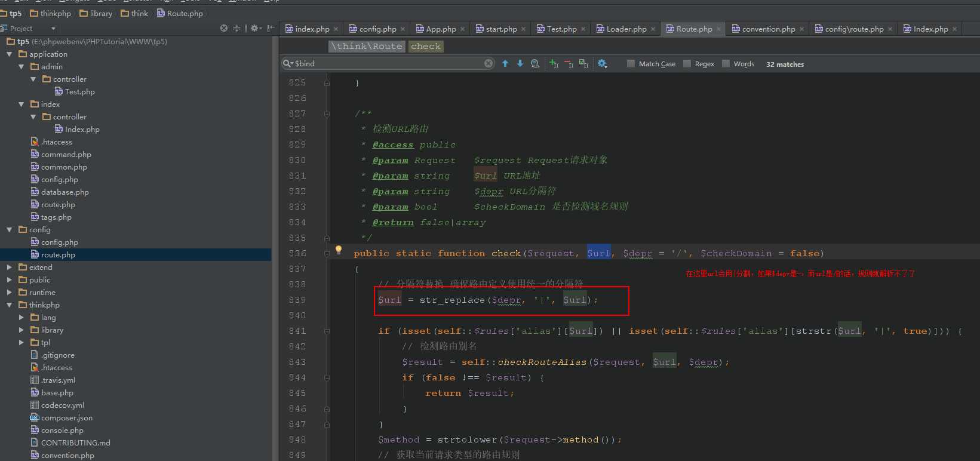This screenshot has height=461, width=980.
Task: Close the Loader.php editor tab
Action: (653, 29)
